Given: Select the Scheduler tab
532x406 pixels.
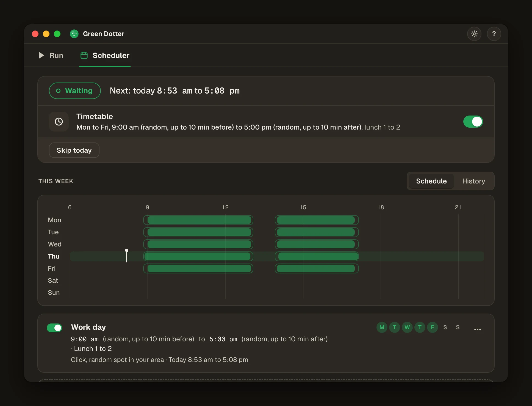Looking at the screenshot, I should (105, 56).
